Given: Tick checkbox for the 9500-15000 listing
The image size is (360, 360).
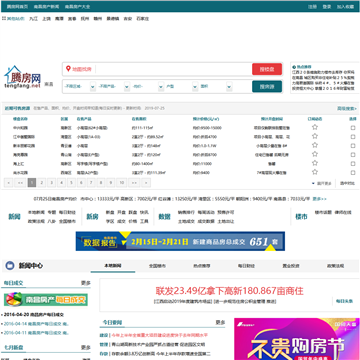Looking at the screenshot, I should tap(353, 128).
